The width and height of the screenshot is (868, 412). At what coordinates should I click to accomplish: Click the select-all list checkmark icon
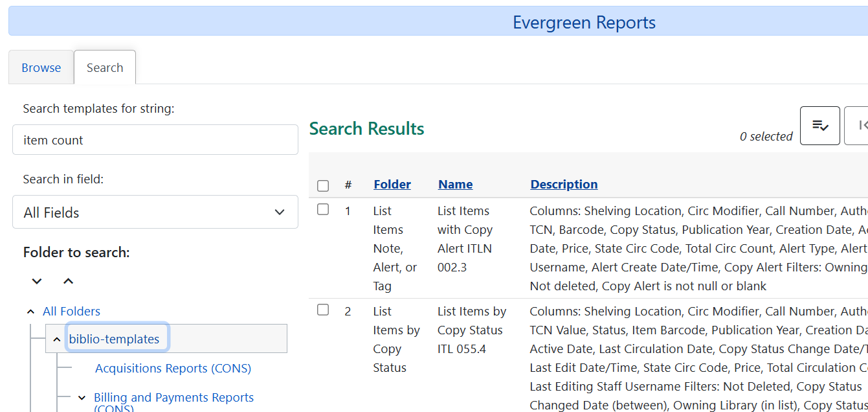[x=819, y=125]
